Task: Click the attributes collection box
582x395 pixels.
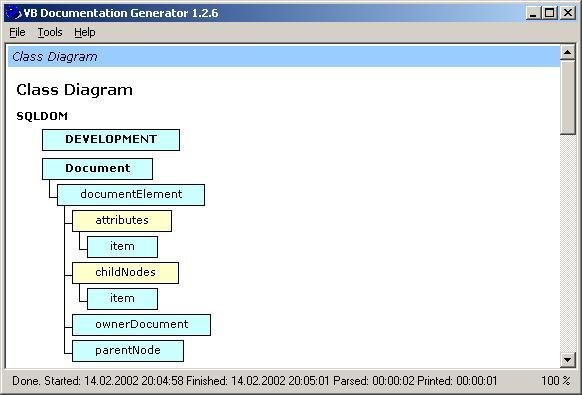Action: [122, 221]
